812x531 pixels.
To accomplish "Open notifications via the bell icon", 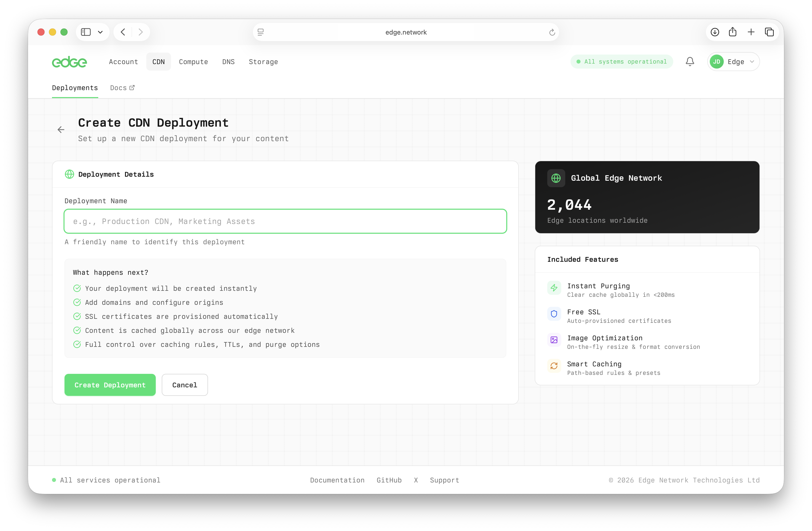I will [689, 62].
